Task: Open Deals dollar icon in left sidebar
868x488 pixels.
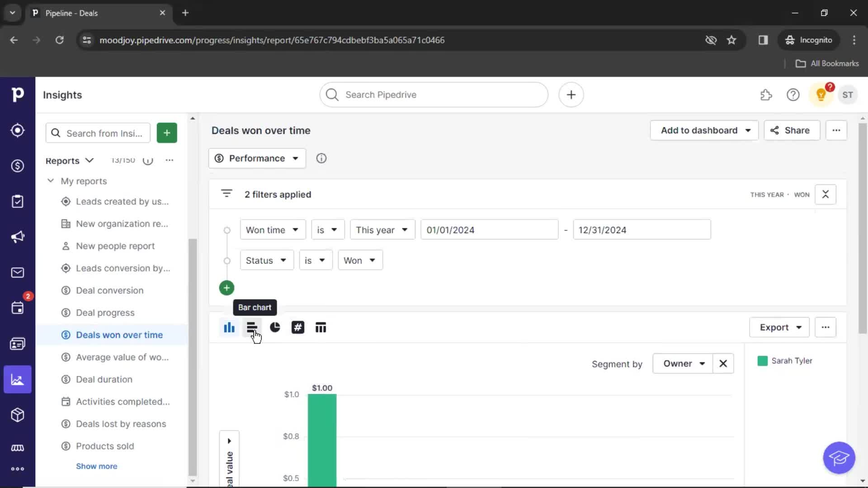Action: (x=17, y=166)
